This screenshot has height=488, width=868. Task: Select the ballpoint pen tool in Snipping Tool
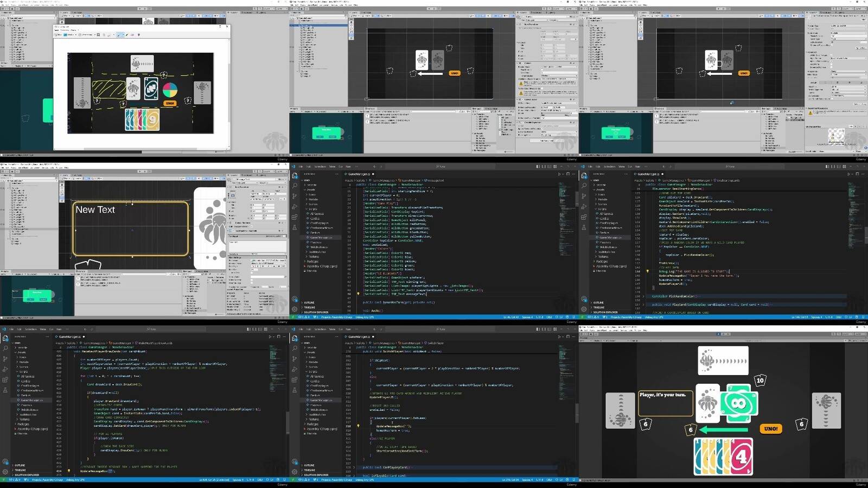[x=118, y=35]
